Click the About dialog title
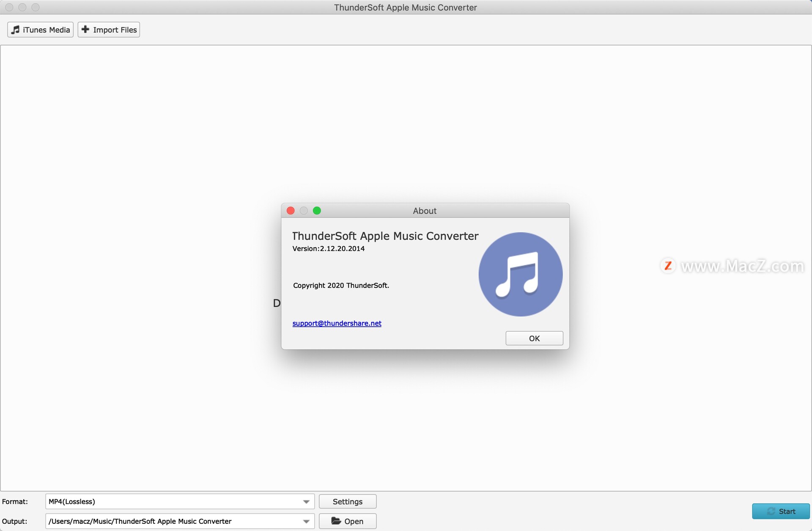The height and width of the screenshot is (531, 812). click(425, 211)
